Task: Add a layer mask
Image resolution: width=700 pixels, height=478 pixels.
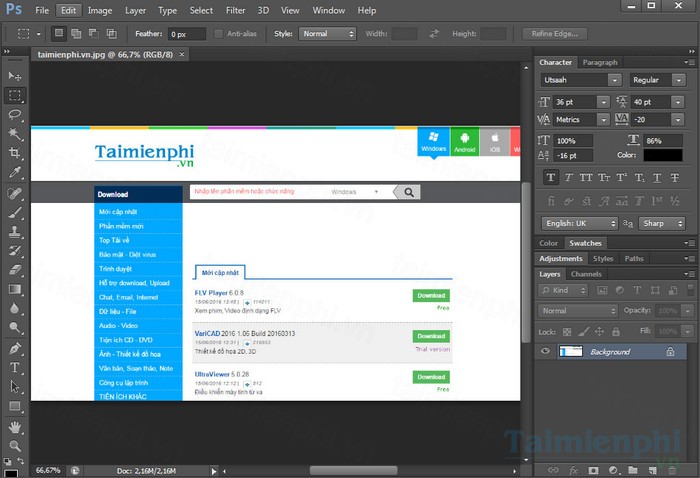Action: click(x=593, y=470)
